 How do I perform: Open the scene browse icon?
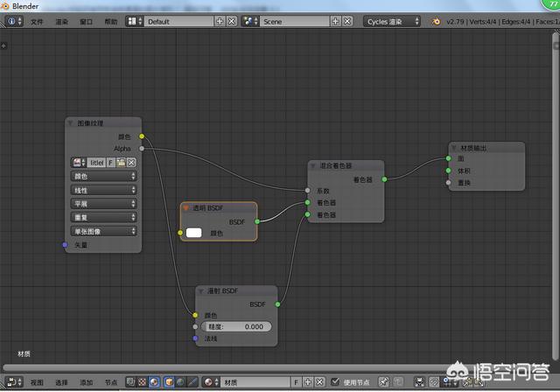point(250,21)
